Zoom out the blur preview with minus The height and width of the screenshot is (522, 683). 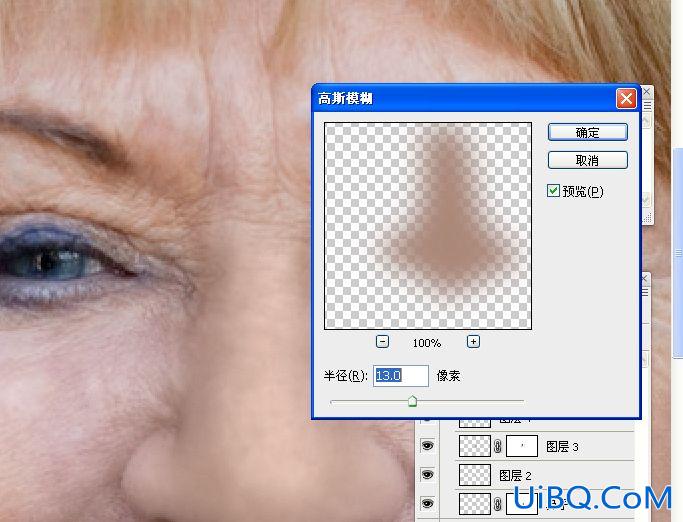[382, 342]
